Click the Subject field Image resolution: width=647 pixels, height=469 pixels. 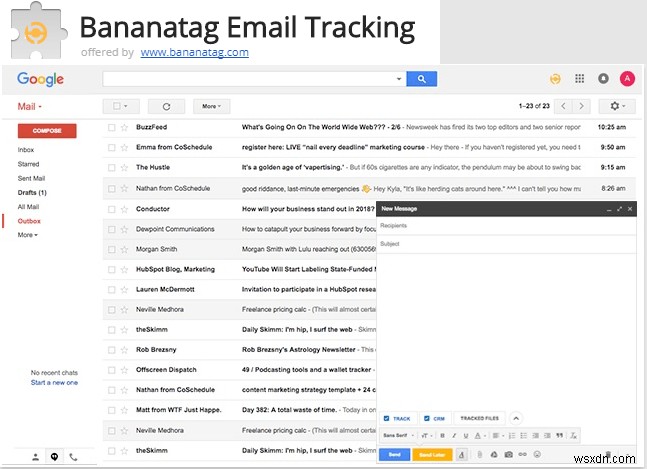[x=506, y=244]
